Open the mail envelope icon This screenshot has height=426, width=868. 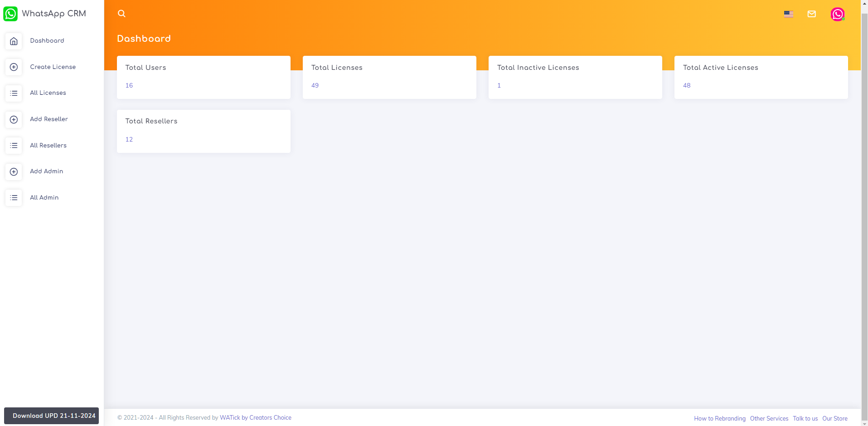coord(812,14)
